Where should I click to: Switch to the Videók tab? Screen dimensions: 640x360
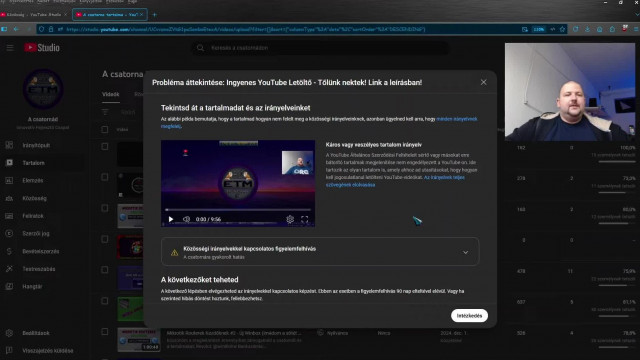(x=110, y=94)
